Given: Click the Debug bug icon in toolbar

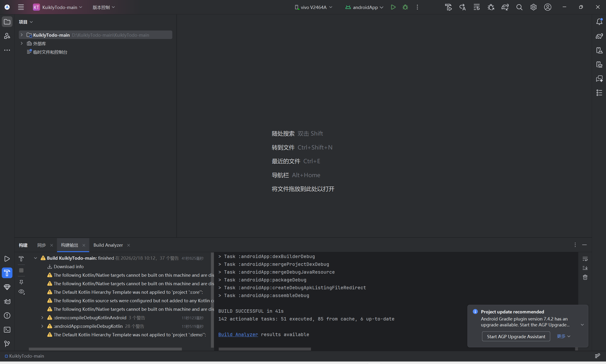Looking at the screenshot, I should [405, 7].
